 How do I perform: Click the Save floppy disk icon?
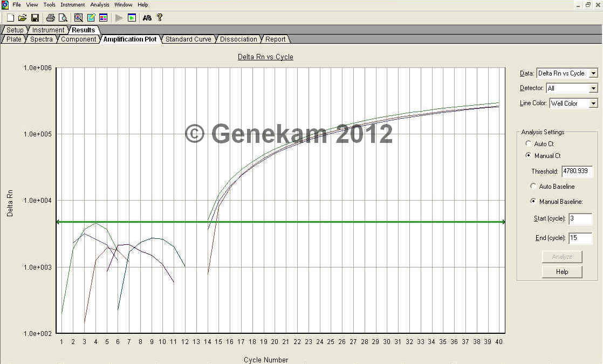(35, 18)
